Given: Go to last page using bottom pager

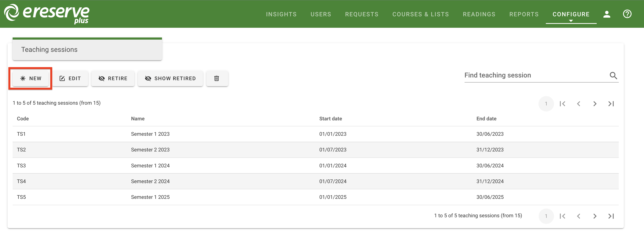Looking at the screenshot, I should click(x=611, y=216).
